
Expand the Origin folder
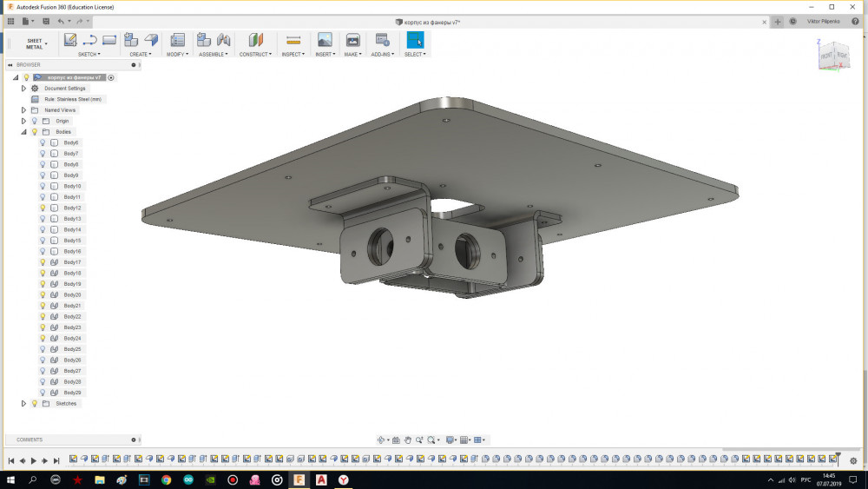(23, 121)
